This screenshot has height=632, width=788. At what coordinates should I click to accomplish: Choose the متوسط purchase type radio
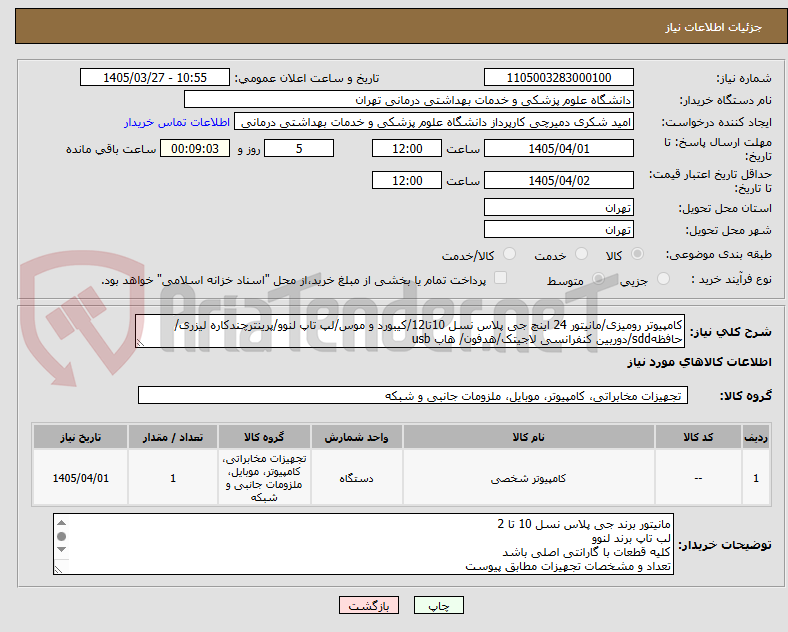click(x=599, y=278)
